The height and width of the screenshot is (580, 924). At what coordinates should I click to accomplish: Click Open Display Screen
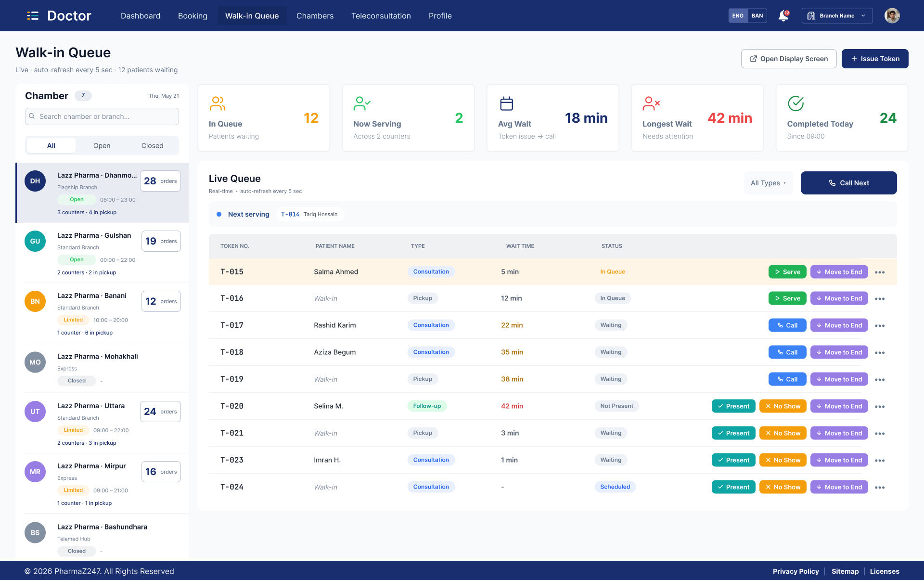click(789, 59)
